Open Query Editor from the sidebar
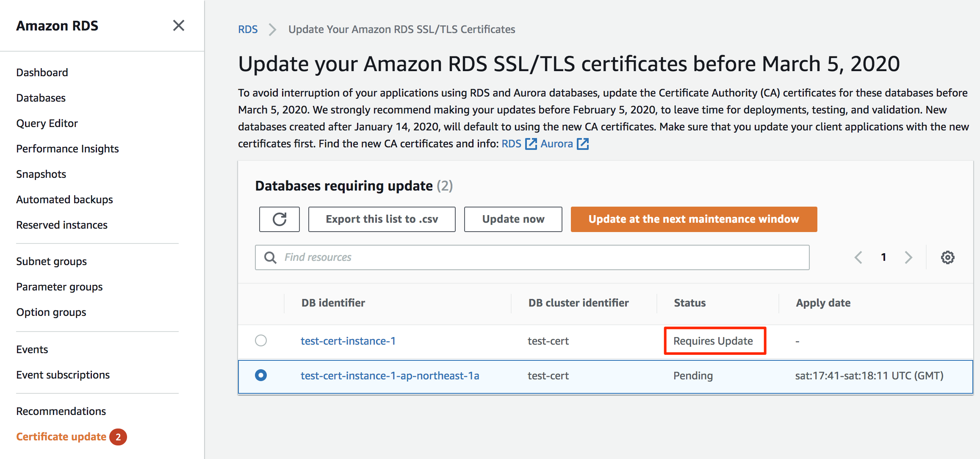The width and height of the screenshot is (980, 459). tap(47, 123)
